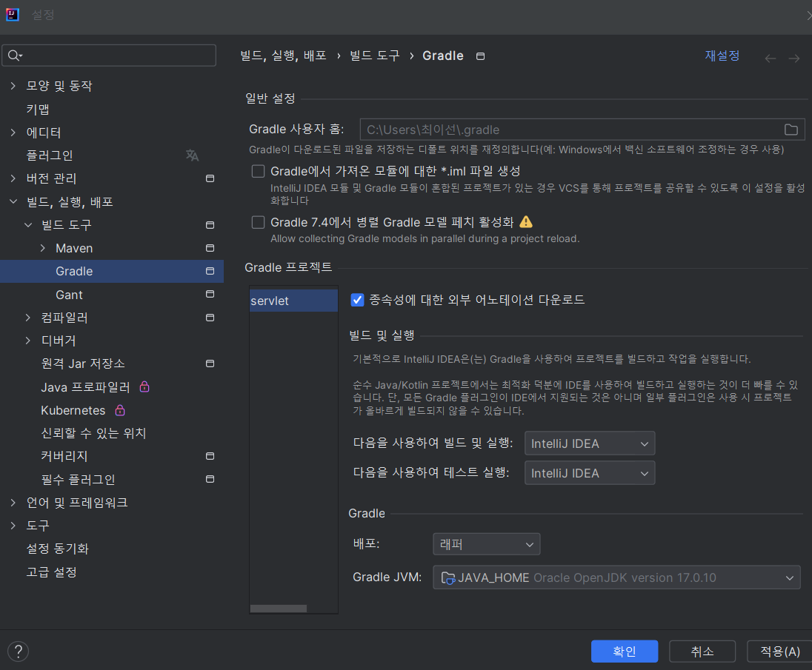Collapse 빌드, 실행, 배포 tree node
This screenshot has height=670, width=812.
(13, 202)
